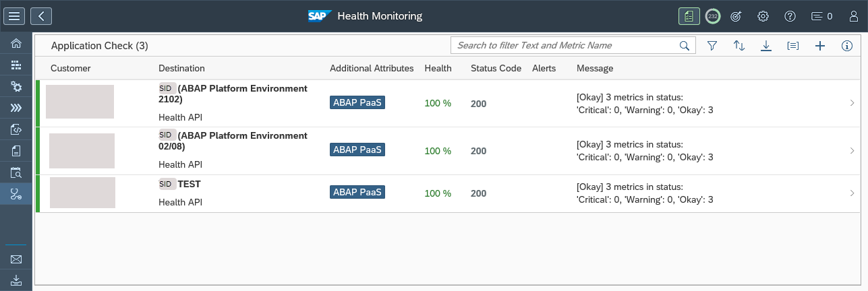Click ABAP PaaS tag in TEST row
868x291 pixels.
[357, 192]
